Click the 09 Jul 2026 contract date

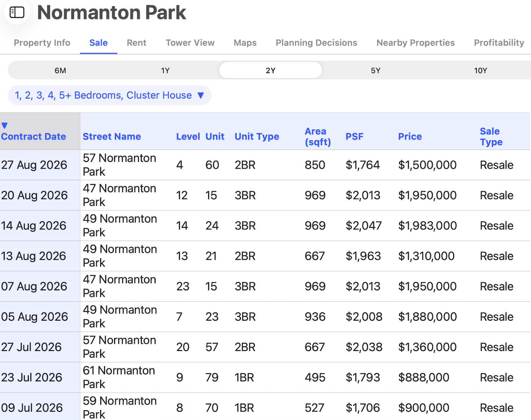click(x=32, y=407)
